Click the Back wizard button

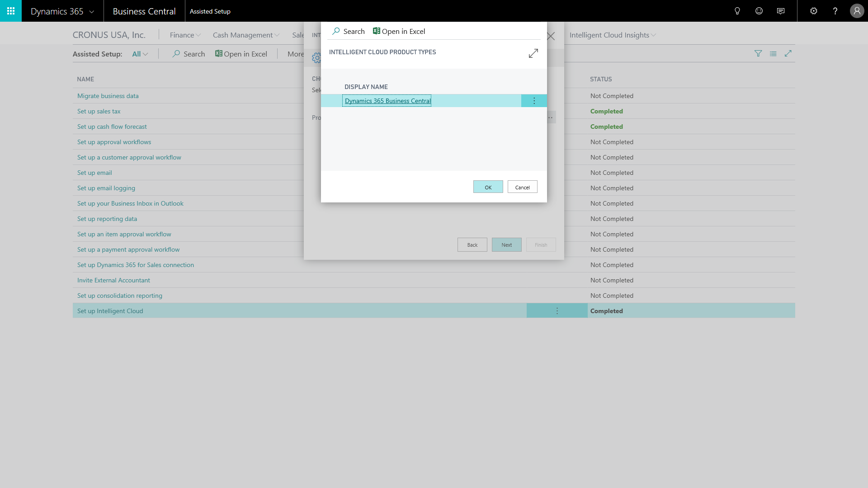472,245
